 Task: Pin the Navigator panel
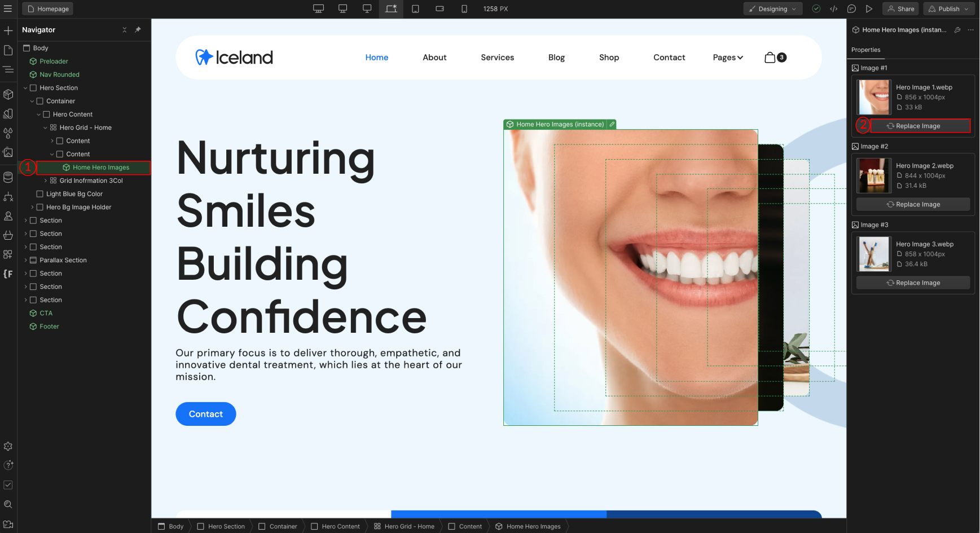(x=138, y=30)
